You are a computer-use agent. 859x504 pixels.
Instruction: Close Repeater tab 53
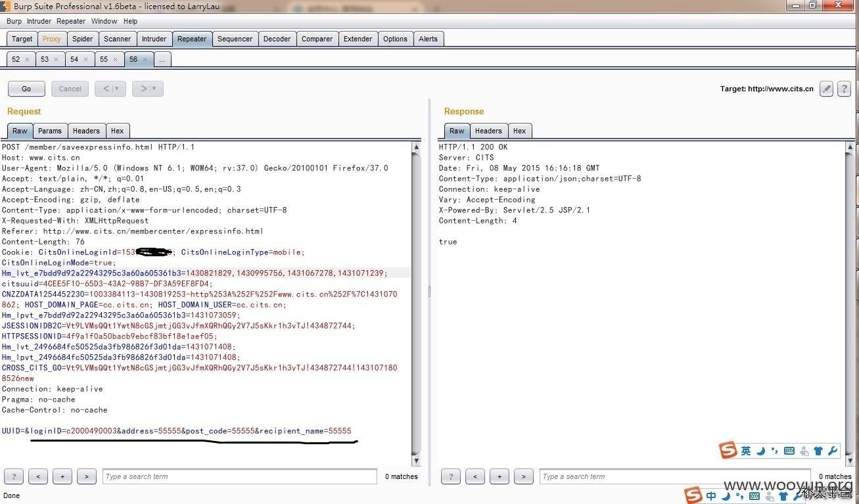(x=56, y=59)
